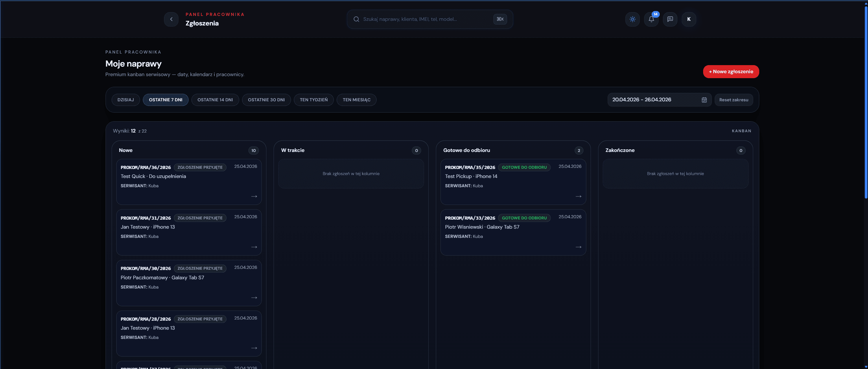Open ticket PROKOM/RMA/31/2026 number
Screen dimensions: 868x369
click(145, 218)
